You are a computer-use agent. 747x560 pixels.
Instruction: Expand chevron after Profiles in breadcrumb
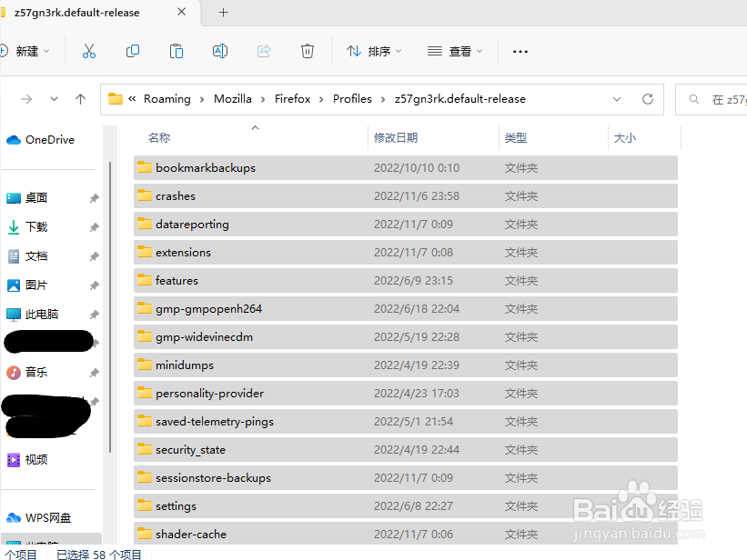[x=383, y=99]
